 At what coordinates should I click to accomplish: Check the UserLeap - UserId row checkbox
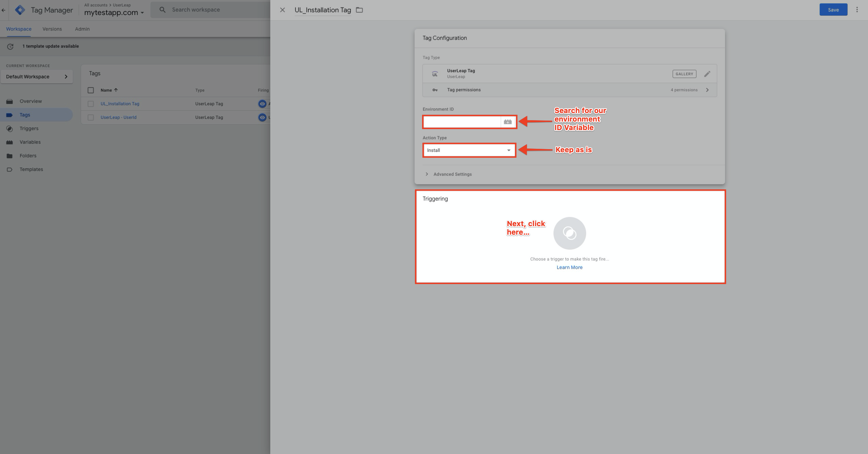91,118
